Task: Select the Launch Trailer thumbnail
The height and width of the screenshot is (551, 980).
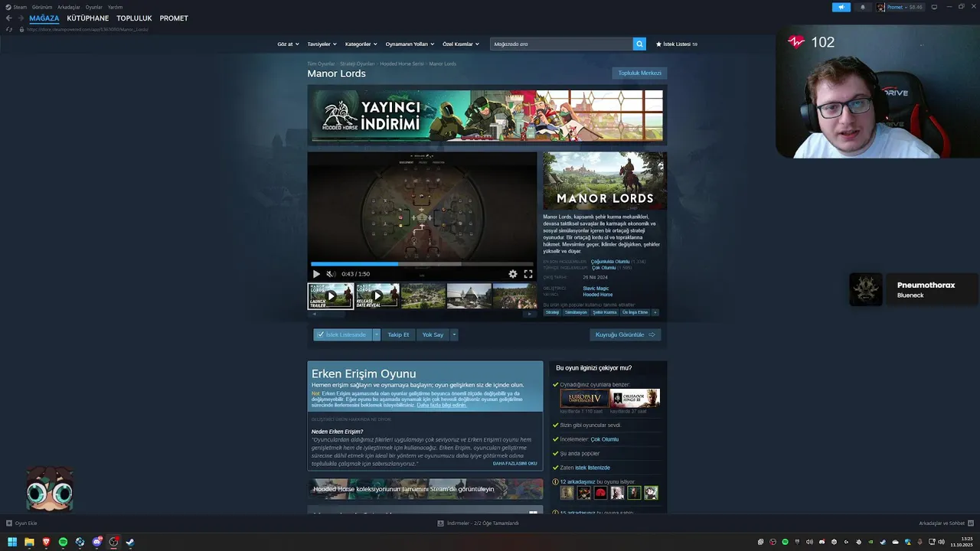Action: point(331,296)
